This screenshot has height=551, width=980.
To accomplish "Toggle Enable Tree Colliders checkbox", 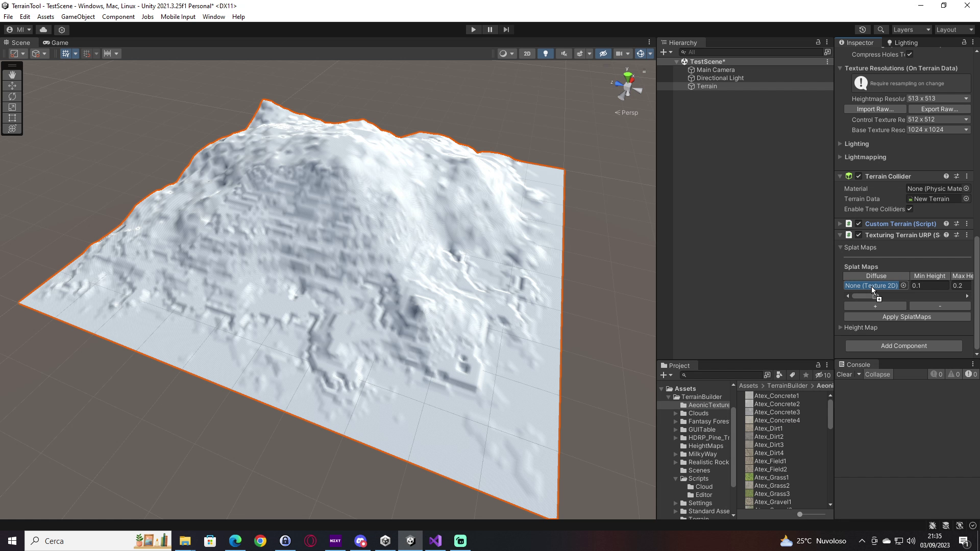I will tap(910, 209).
